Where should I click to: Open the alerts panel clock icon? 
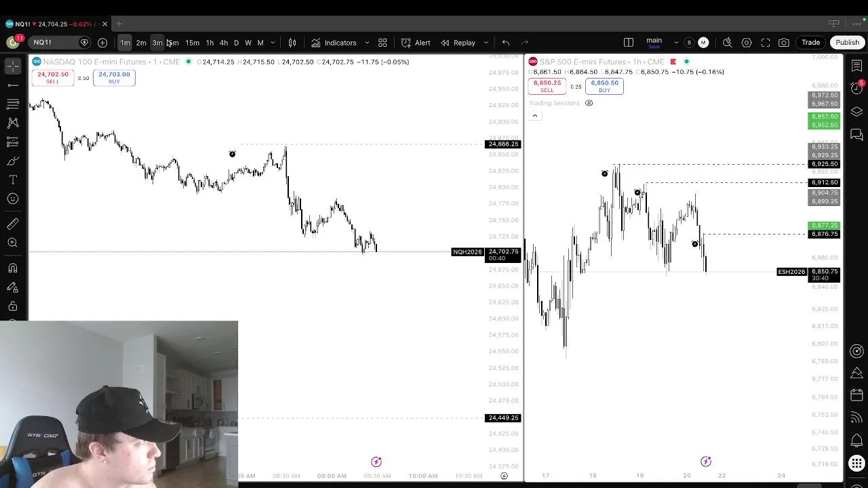point(856,89)
